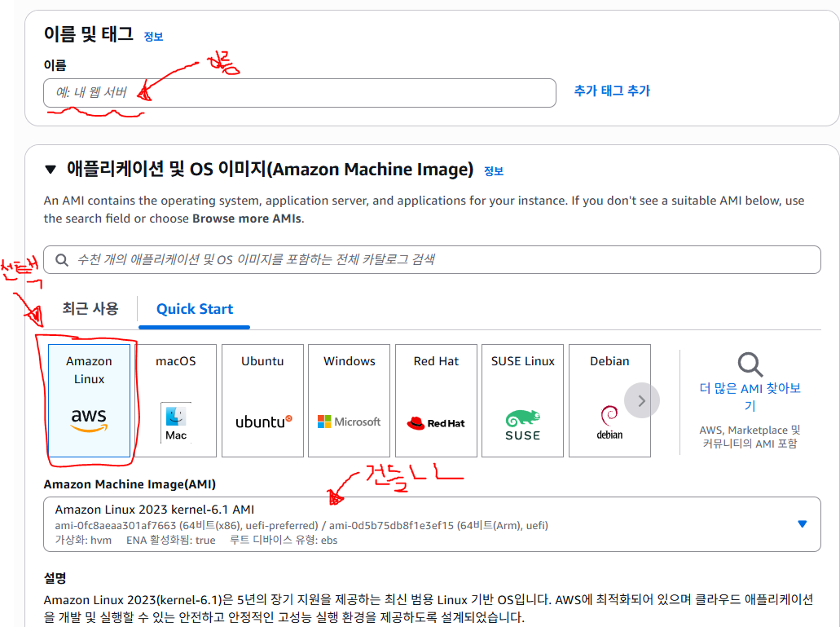Image resolution: width=840 pixels, height=627 pixels.
Task: Select the Amazon Linux AMI card
Action: click(89, 400)
